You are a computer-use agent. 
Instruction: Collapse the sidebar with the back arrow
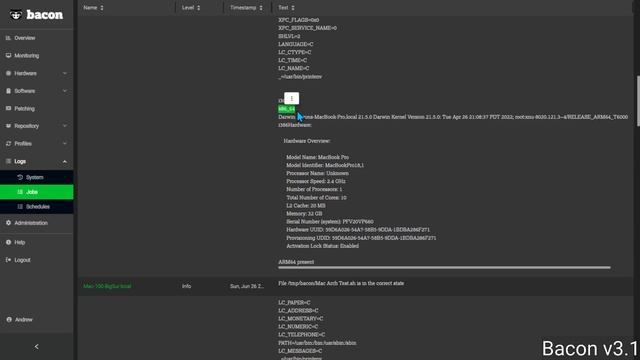coord(36,347)
